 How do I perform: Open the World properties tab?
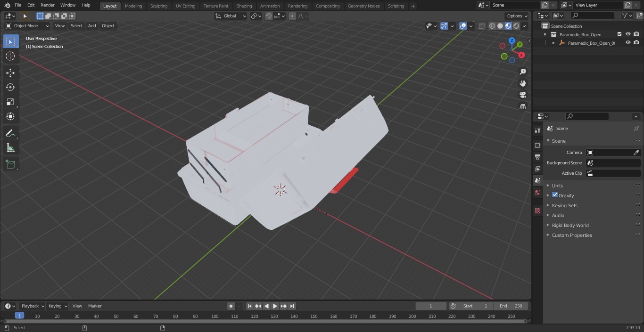point(537,192)
